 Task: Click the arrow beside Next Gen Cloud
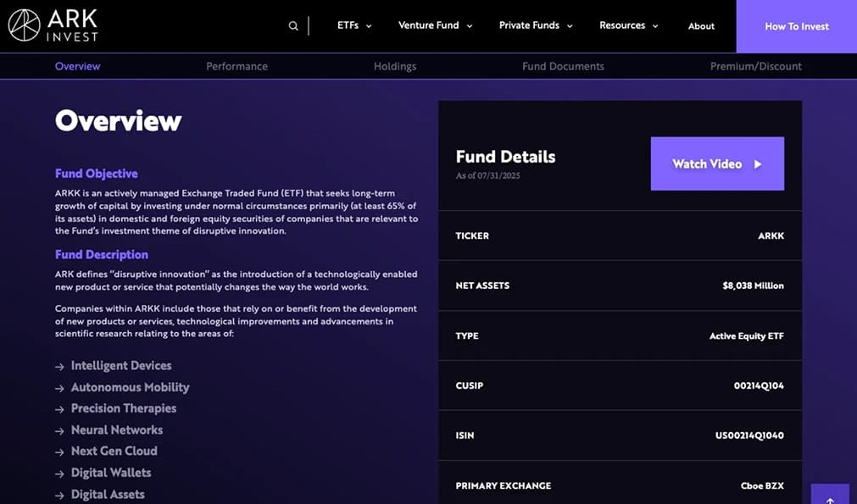click(x=59, y=452)
